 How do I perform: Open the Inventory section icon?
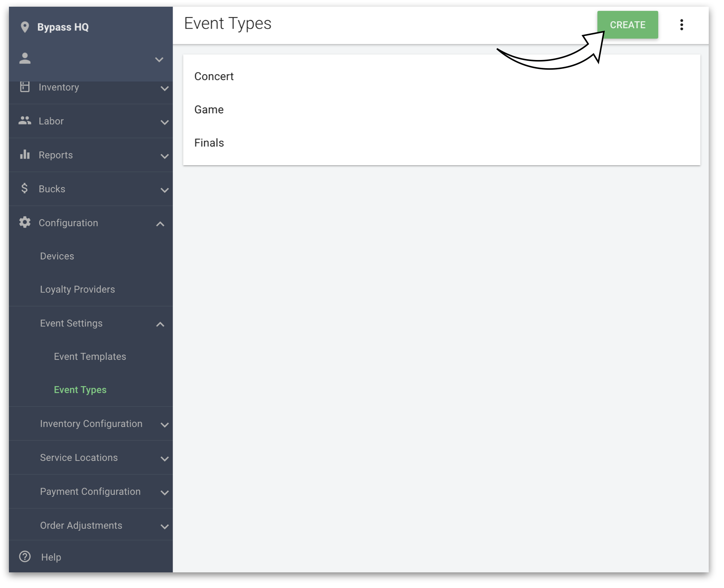[26, 87]
